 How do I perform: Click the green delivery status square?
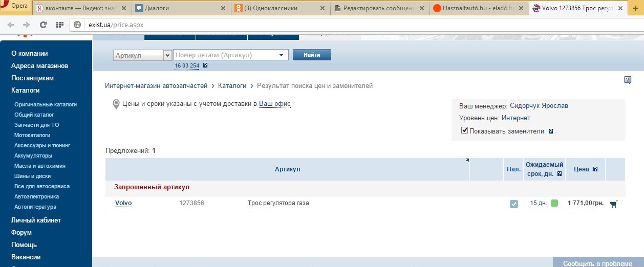(554, 203)
